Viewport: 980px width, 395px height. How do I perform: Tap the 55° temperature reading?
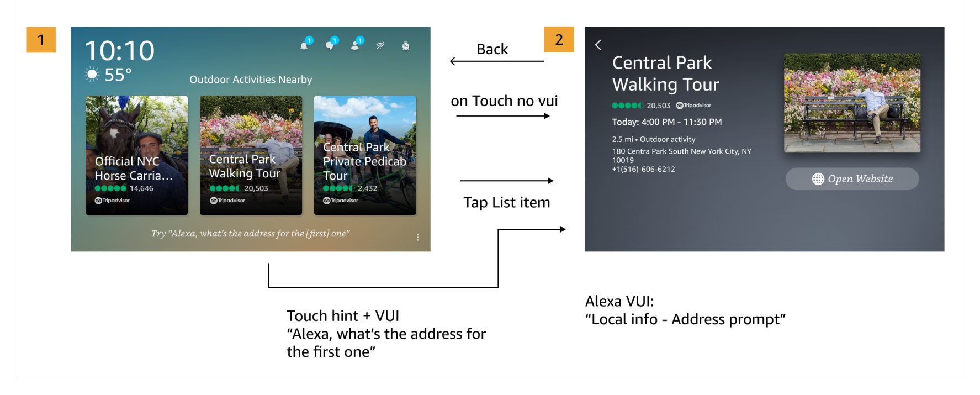[x=118, y=75]
